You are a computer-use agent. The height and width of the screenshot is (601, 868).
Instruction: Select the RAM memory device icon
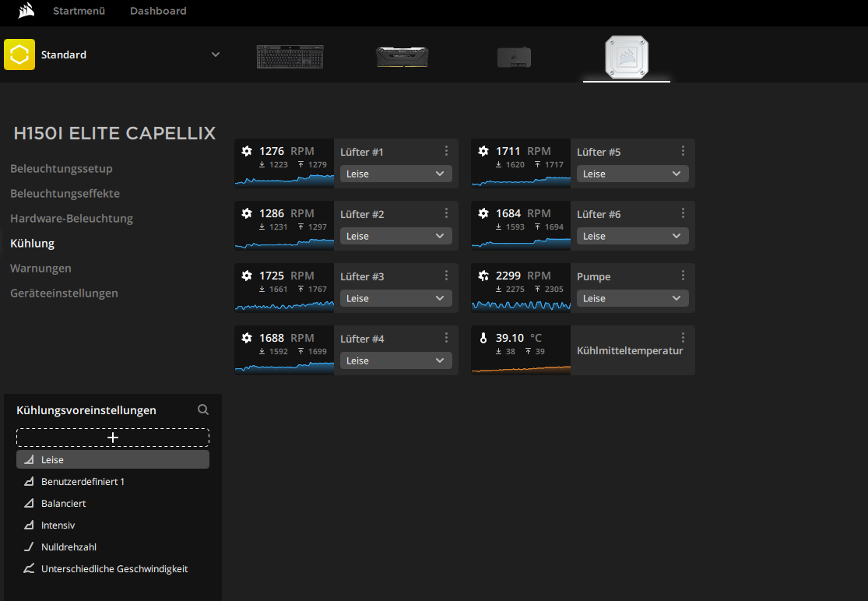pyautogui.click(x=402, y=57)
